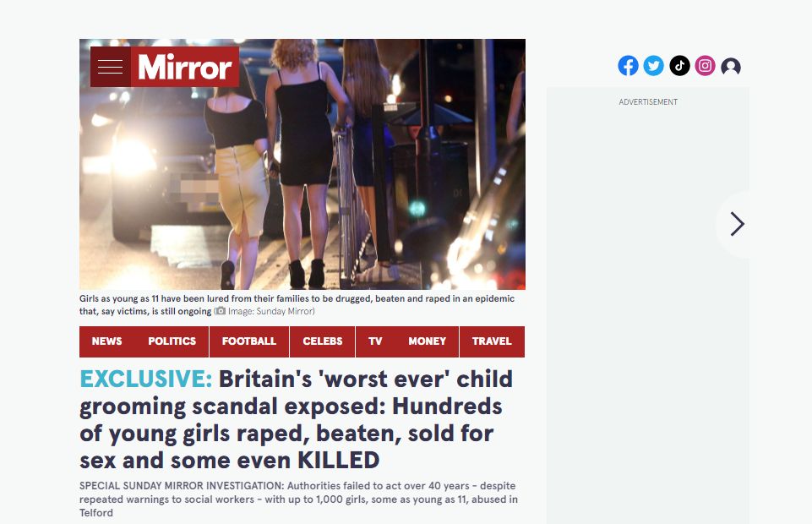This screenshot has height=524, width=812.
Task: Go to next article with right chevron
Action: point(737,224)
